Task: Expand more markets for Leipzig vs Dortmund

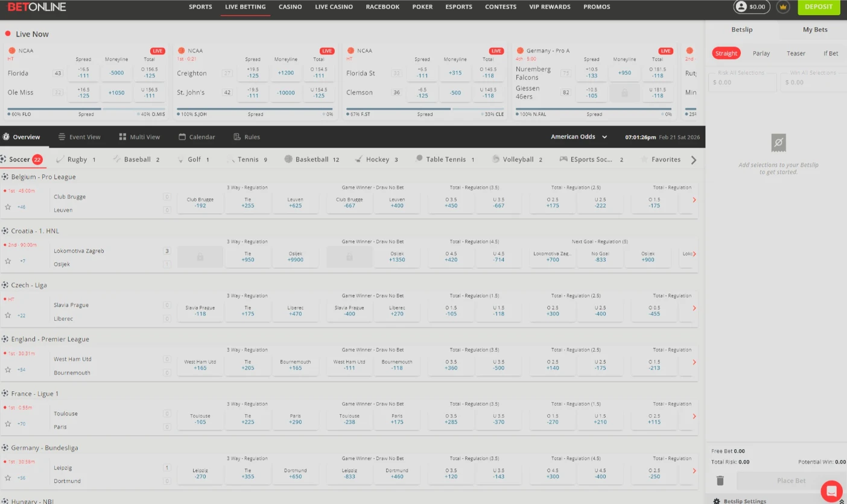Action: coord(693,470)
